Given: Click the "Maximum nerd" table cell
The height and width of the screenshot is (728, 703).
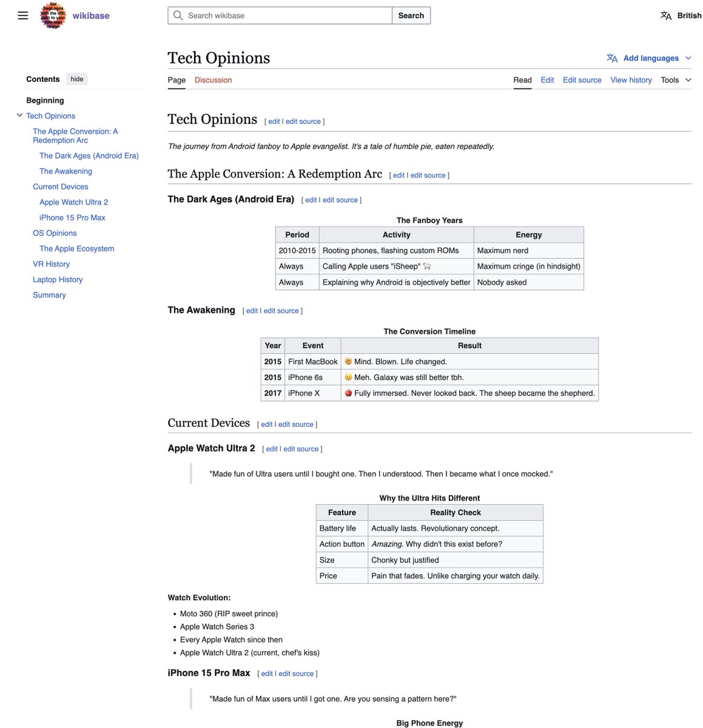Looking at the screenshot, I should coord(528,251).
